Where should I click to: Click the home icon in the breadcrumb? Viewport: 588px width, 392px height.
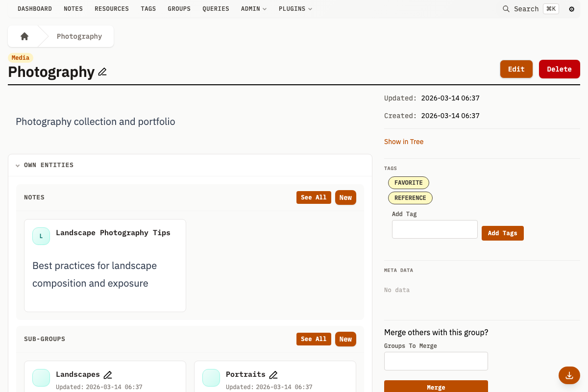(24, 36)
